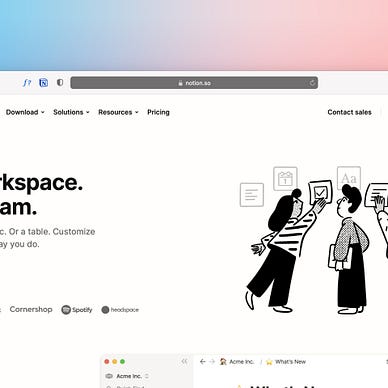Click the headspace logo
The image size is (388, 388).
pyautogui.click(x=120, y=310)
